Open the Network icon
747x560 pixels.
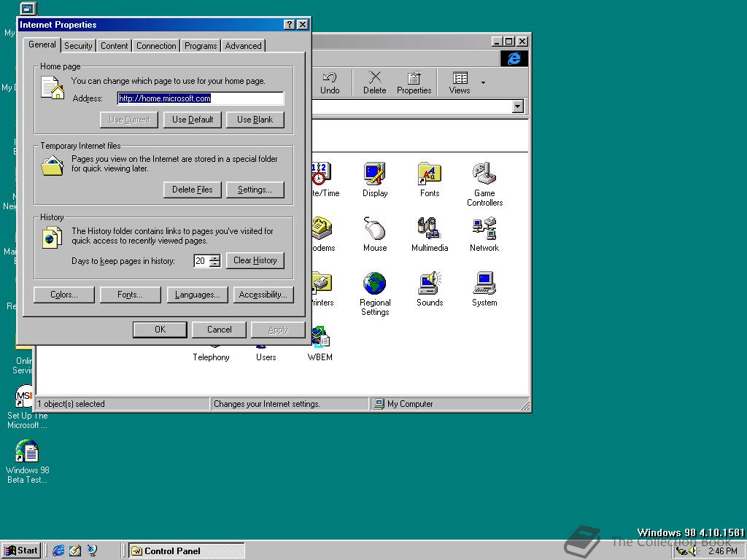(484, 229)
